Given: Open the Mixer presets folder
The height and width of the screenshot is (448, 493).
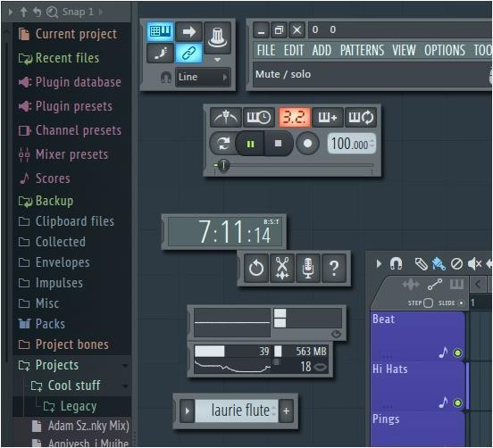Looking at the screenshot, I should (x=63, y=154).
